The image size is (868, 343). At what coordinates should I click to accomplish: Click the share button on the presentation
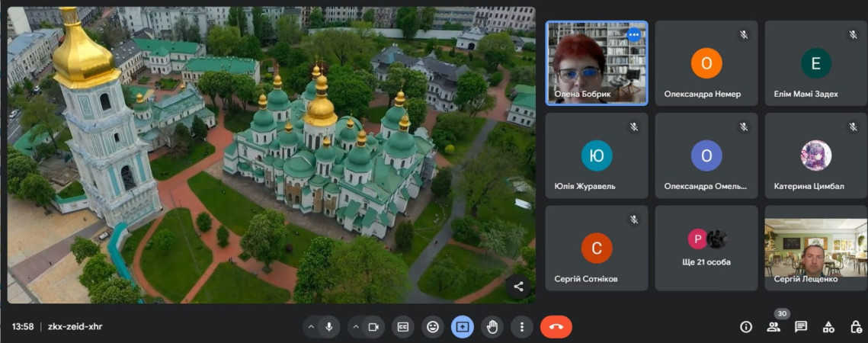click(518, 287)
